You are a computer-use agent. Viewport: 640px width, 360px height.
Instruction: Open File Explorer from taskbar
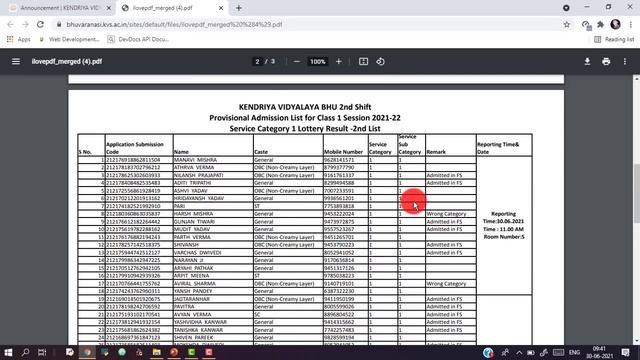[156, 352]
